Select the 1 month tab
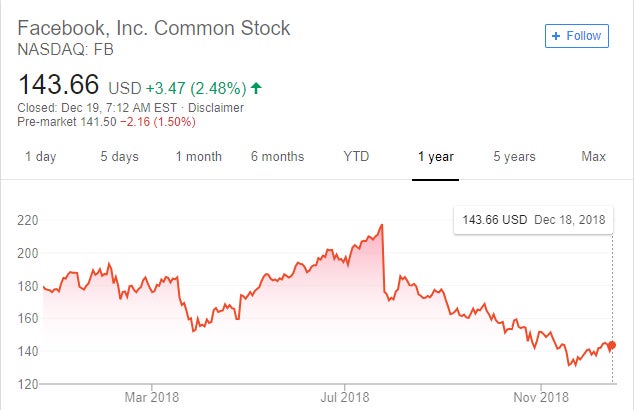Image resolution: width=634 pixels, height=410 pixels. 199,156
